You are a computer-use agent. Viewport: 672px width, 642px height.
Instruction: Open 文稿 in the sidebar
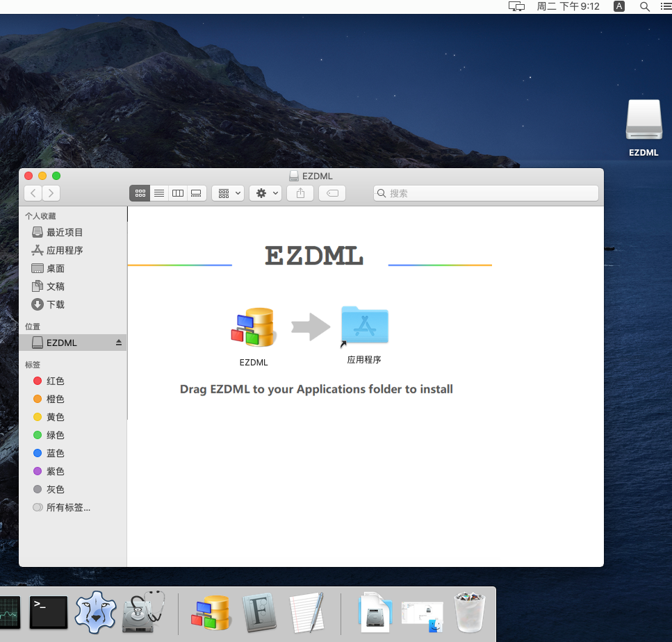(73, 286)
